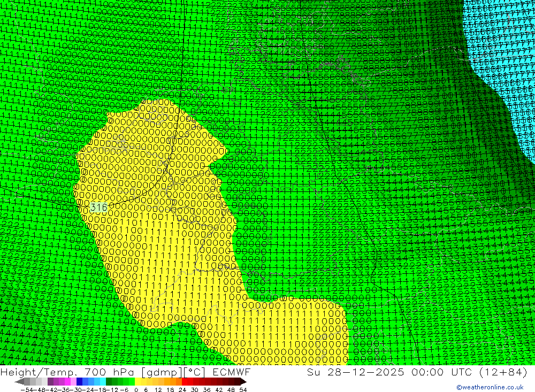
Task: Pick the dark blue swatch at -30 on the scale
Action: pos(79,382)
